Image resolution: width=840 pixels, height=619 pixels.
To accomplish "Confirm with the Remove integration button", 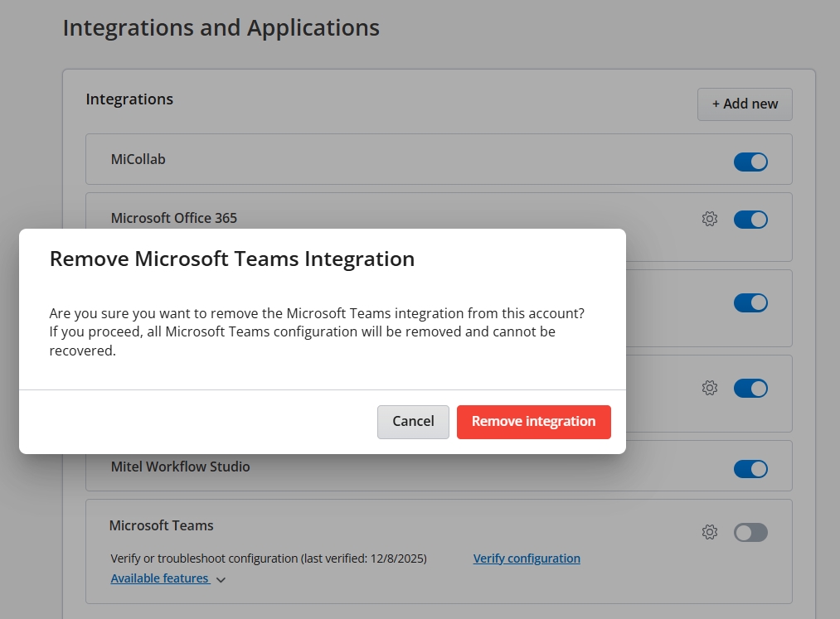I will point(533,422).
